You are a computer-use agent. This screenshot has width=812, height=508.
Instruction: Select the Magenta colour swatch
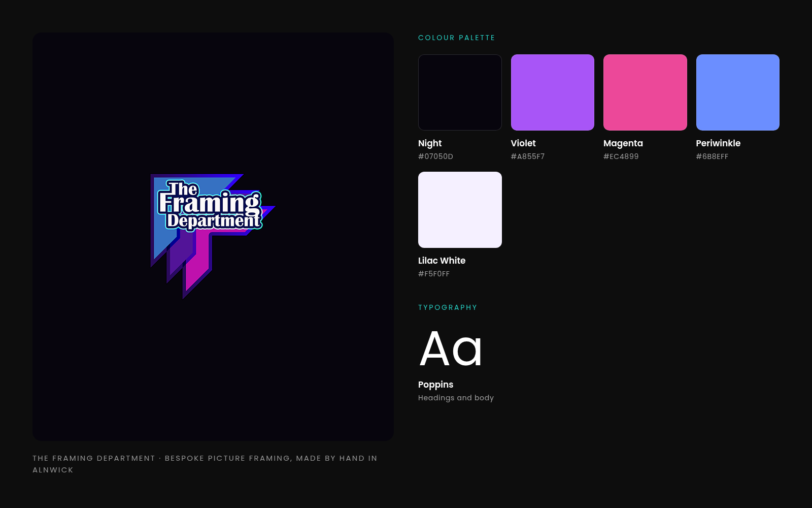click(x=645, y=92)
